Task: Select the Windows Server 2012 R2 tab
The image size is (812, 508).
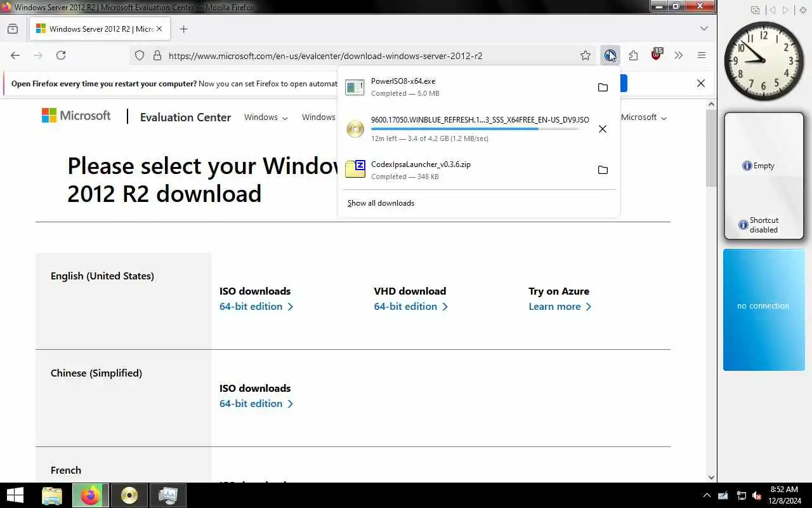Action: pyautogui.click(x=98, y=29)
